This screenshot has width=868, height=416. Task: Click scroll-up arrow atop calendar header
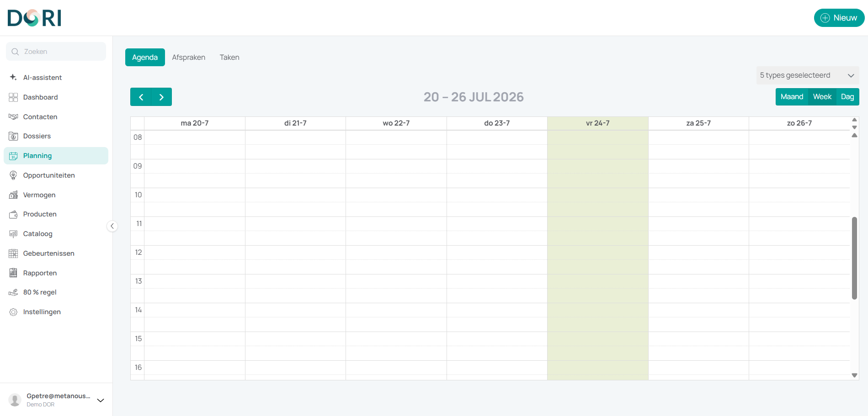pyautogui.click(x=854, y=120)
